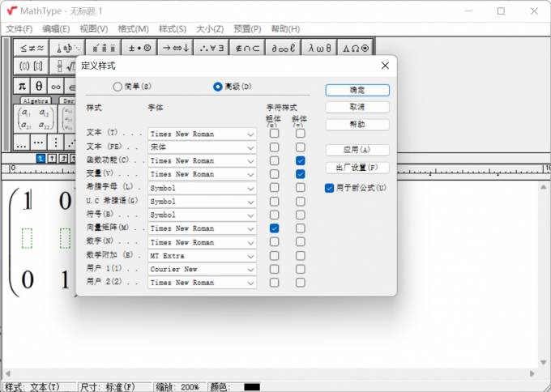Open the 函数功能(C) font dropdown
551x392 pixels.
pyautogui.click(x=202, y=161)
